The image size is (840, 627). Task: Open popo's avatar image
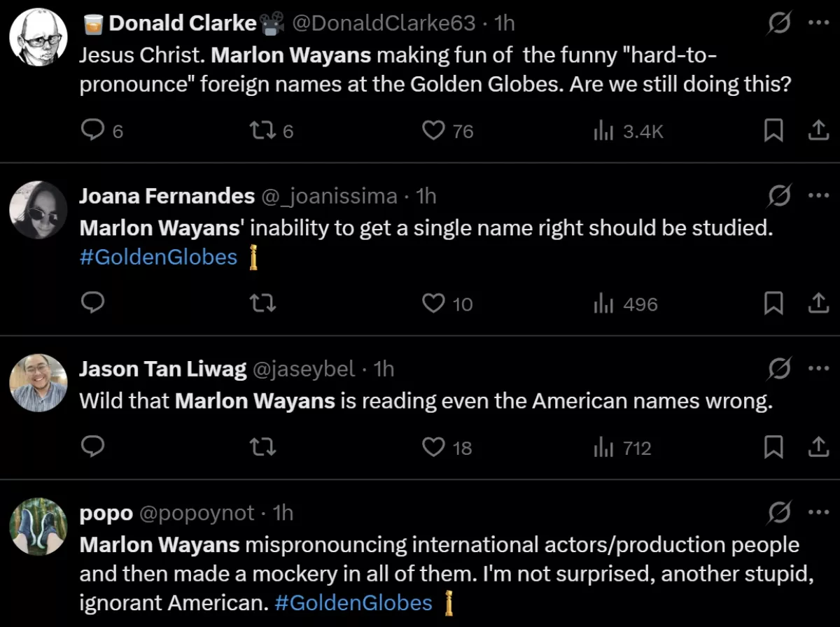[38, 526]
